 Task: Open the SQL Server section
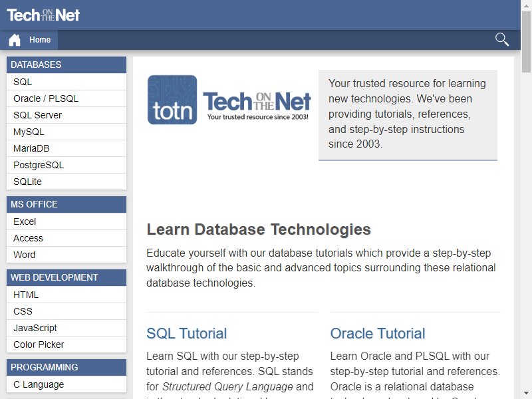click(66, 115)
